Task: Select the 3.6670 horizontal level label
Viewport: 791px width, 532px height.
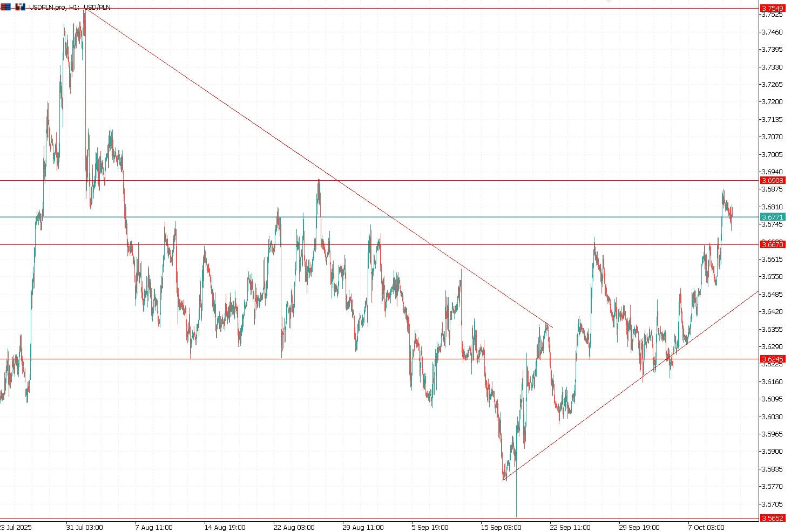Action: coord(772,244)
